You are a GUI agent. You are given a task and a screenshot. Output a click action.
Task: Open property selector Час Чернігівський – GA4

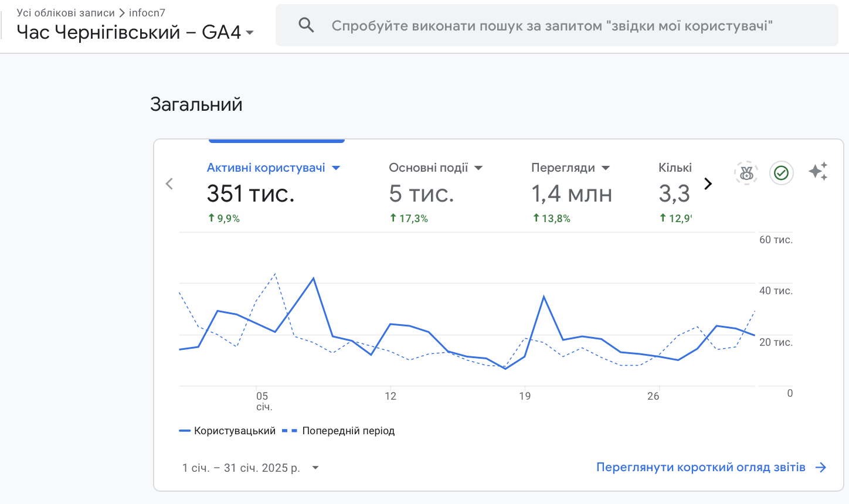coord(135,32)
